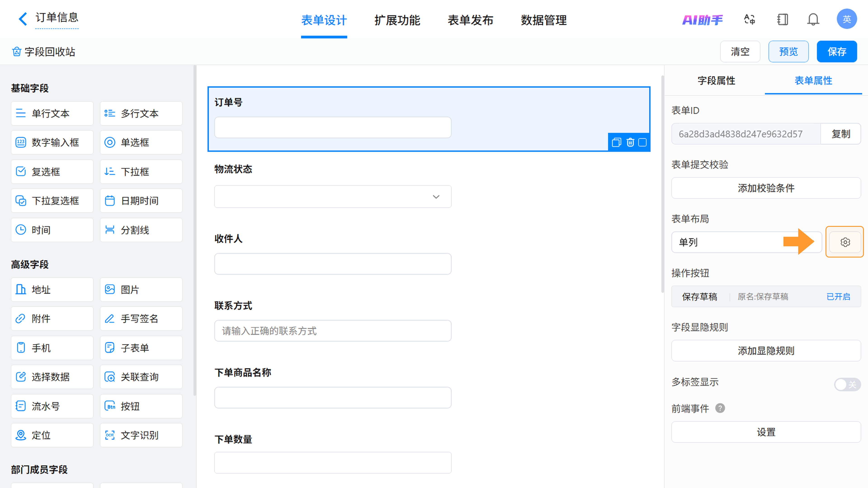Image resolution: width=868 pixels, height=488 pixels.
Task: Add a 子表单 subform field
Action: [141, 348]
